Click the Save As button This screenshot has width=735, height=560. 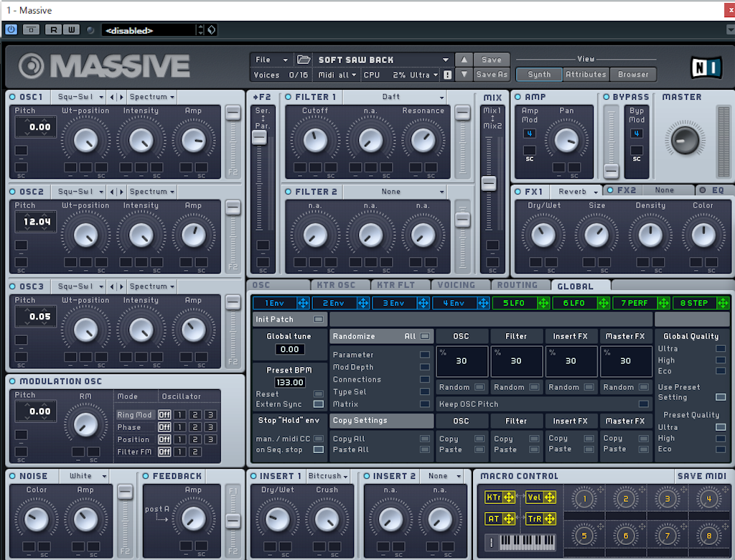491,74
